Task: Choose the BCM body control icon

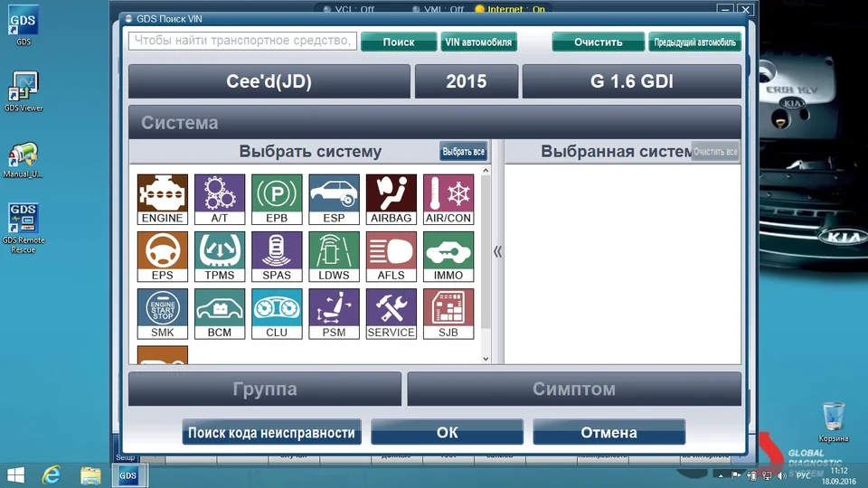Action: [219, 314]
